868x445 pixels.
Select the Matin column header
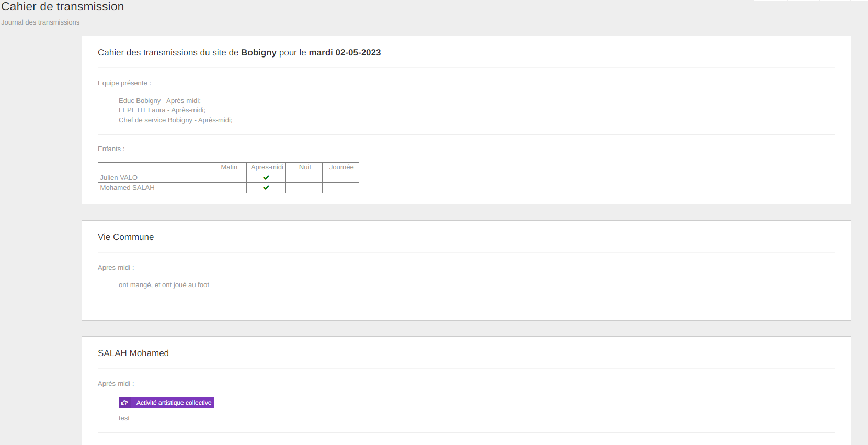click(229, 167)
